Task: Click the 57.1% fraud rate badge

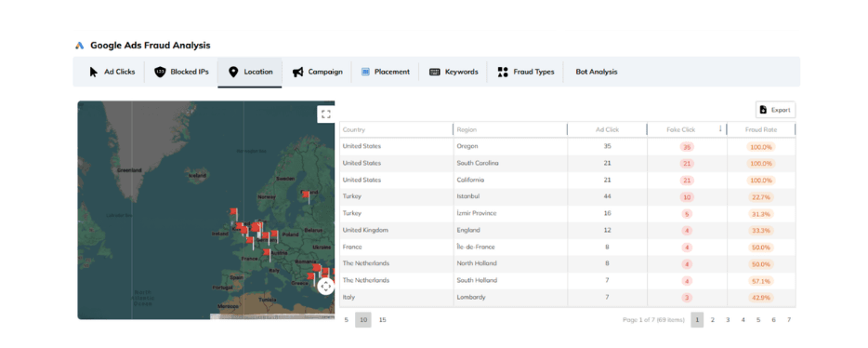Action: [760, 280]
